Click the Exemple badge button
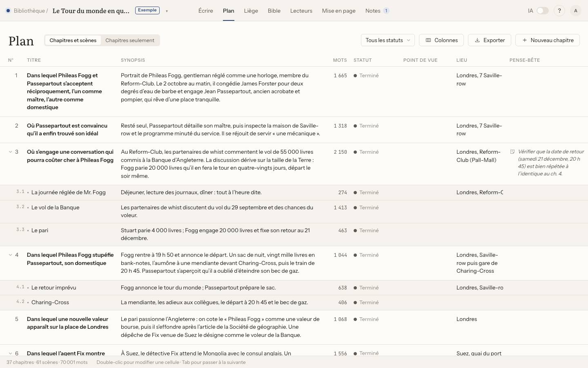 [x=147, y=10]
